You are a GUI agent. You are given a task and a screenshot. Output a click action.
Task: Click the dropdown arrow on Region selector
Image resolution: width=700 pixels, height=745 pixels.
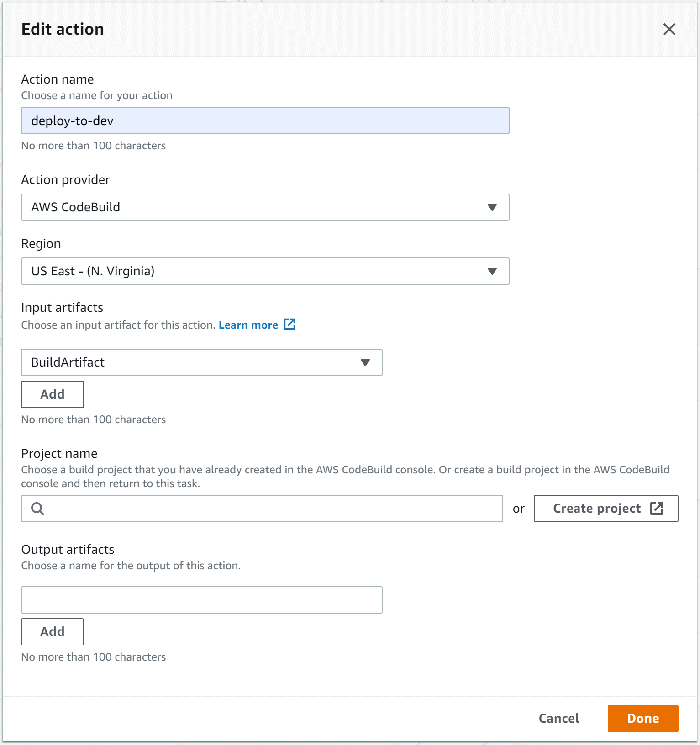[x=491, y=271]
